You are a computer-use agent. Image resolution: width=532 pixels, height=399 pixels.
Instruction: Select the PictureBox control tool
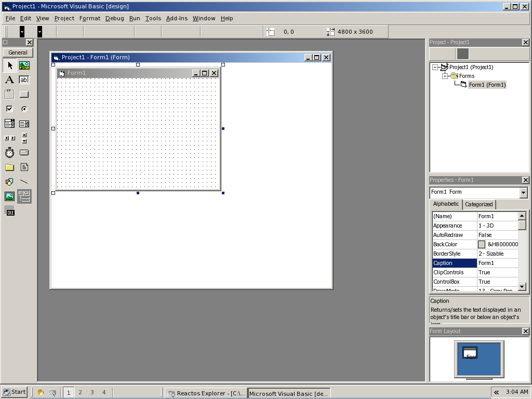point(24,65)
